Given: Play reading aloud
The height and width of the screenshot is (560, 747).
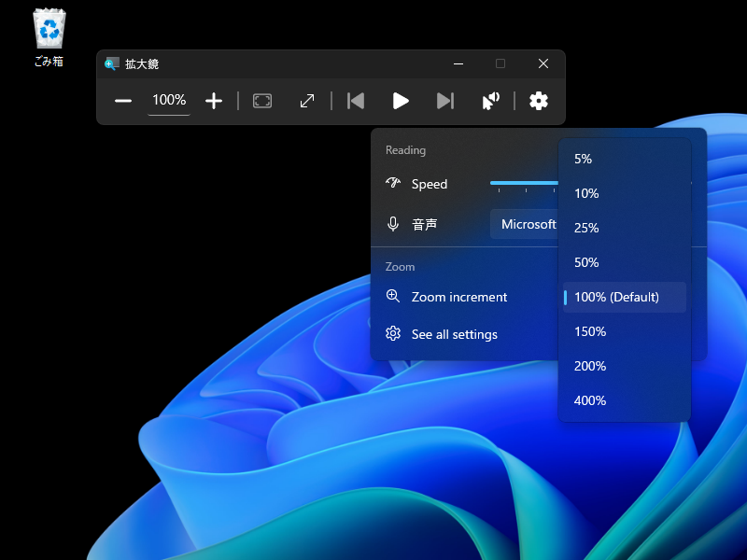Looking at the screenshot, I should point(401,101).
